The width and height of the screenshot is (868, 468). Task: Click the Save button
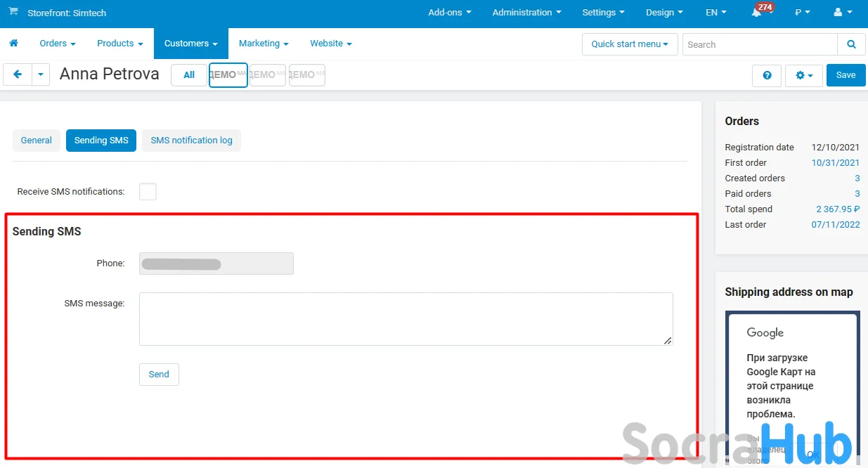[x=846, y=75]
